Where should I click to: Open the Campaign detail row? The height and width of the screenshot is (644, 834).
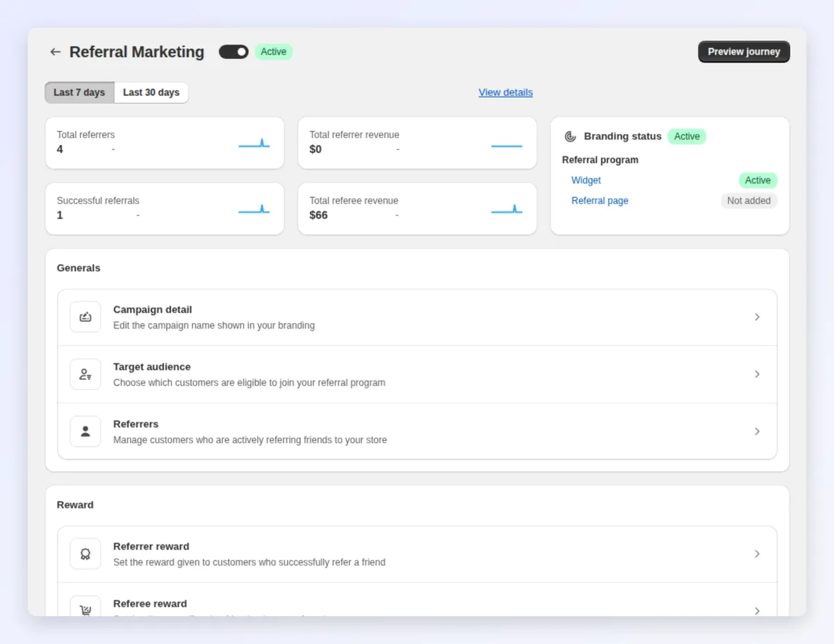tap(417, 317)
